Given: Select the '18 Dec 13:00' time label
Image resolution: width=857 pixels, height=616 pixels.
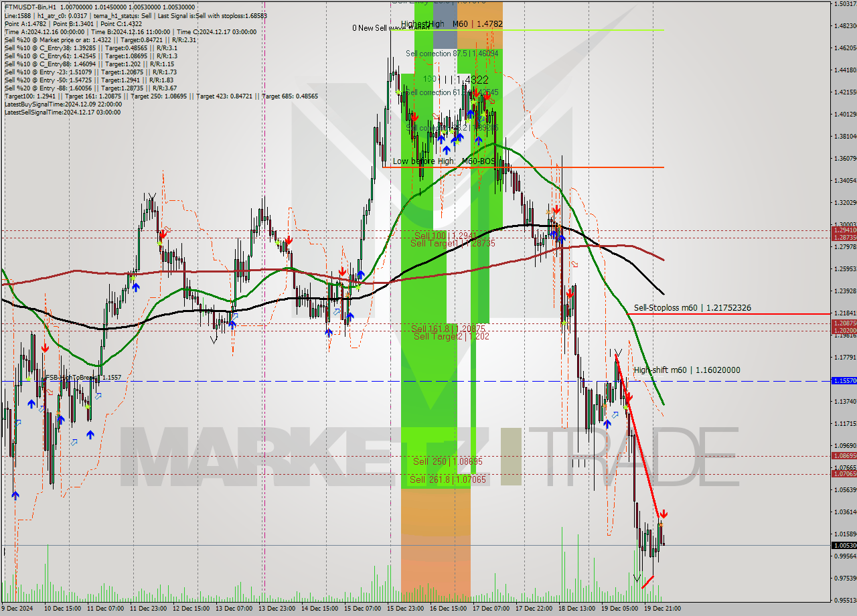Looking at the screenshot, I should [x=577, y=609].
